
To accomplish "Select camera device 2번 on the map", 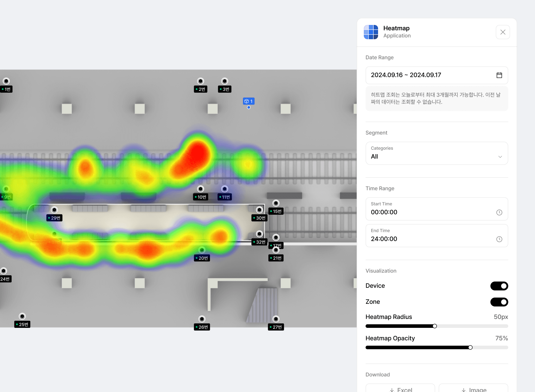I will click(x=201, y=81).
